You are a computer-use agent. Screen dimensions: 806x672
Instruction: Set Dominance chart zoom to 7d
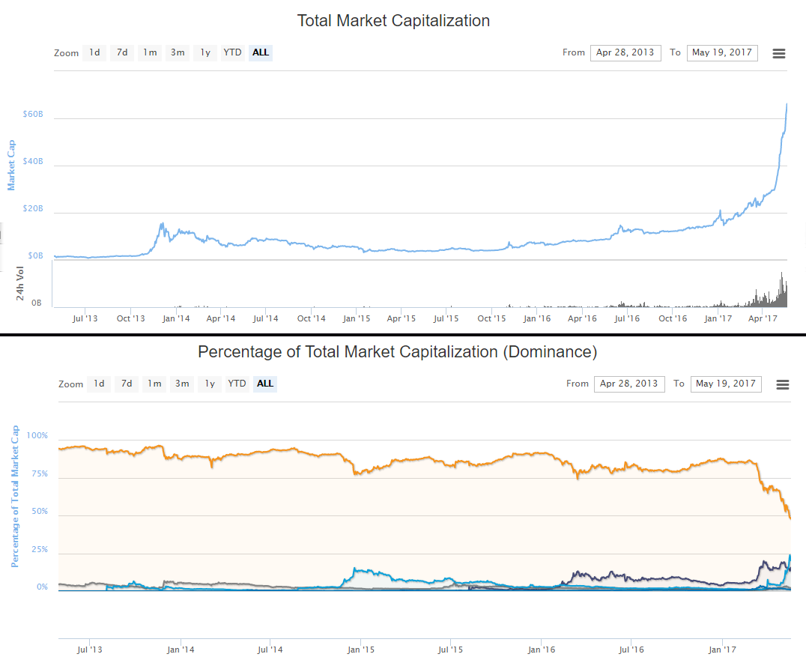pos(126,384)
